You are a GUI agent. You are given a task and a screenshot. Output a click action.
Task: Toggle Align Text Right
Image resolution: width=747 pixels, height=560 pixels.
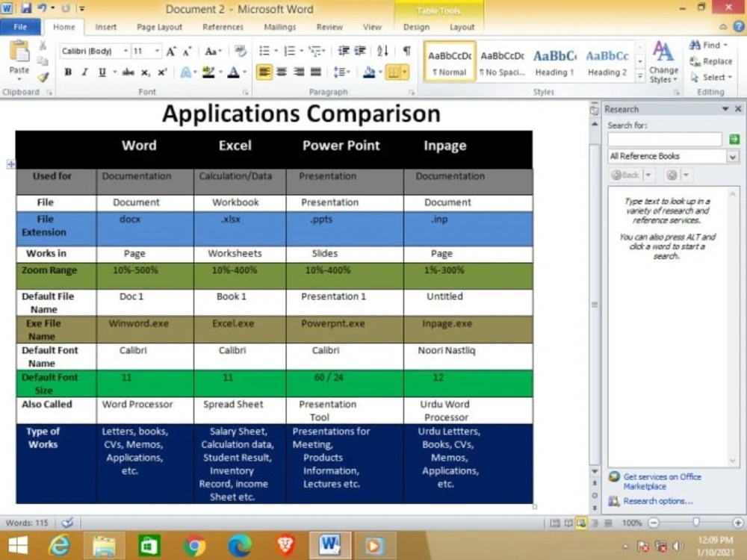299,72
